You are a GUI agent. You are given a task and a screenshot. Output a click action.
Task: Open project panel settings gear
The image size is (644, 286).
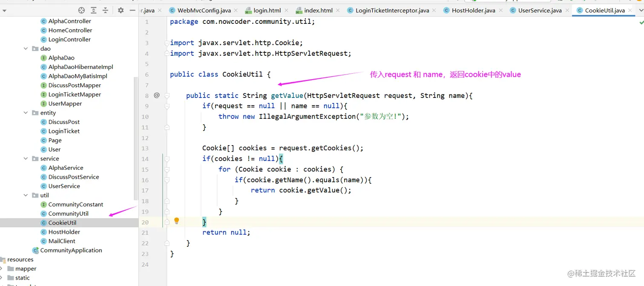121,10
